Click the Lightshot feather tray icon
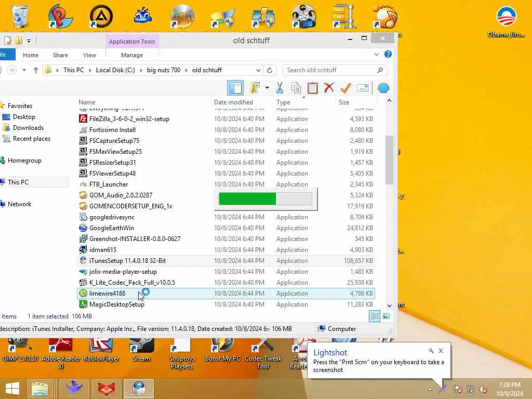The height and width of the screenshot is (399, 532). [x=442, y=389]
